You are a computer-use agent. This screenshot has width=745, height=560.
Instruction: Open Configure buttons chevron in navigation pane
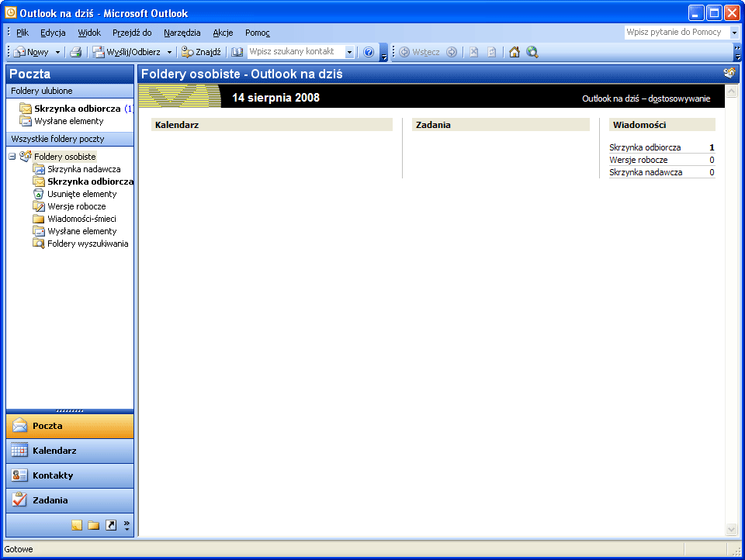tap(126, 525)
